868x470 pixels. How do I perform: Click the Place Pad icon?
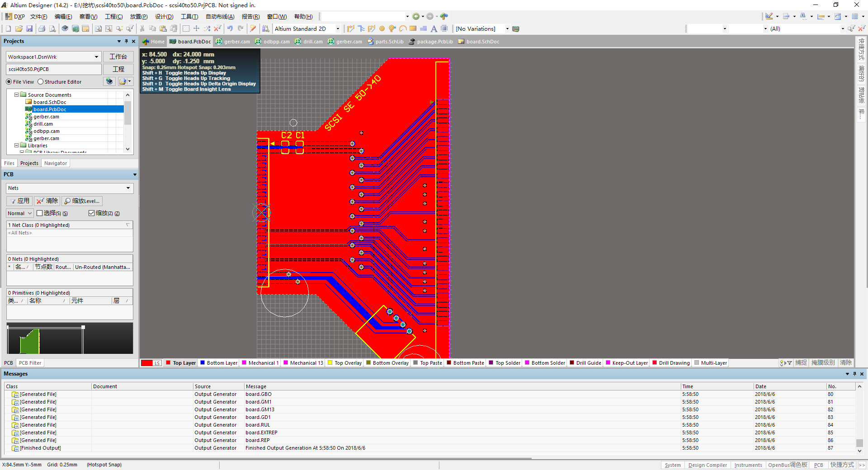(382, 28)
